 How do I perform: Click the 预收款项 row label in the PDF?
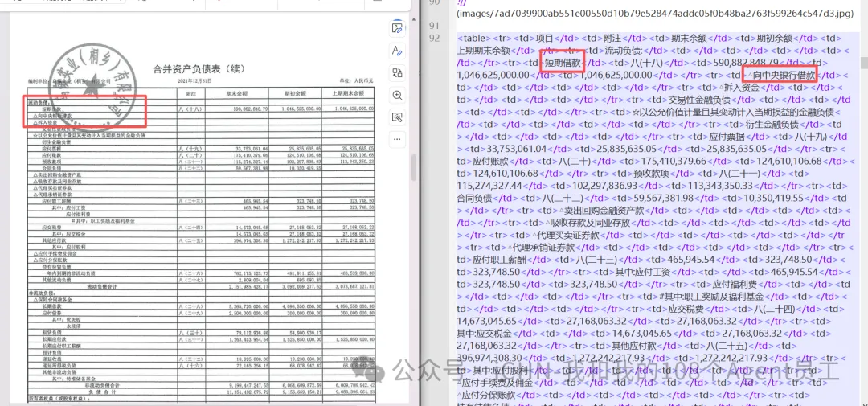(51, 162)
